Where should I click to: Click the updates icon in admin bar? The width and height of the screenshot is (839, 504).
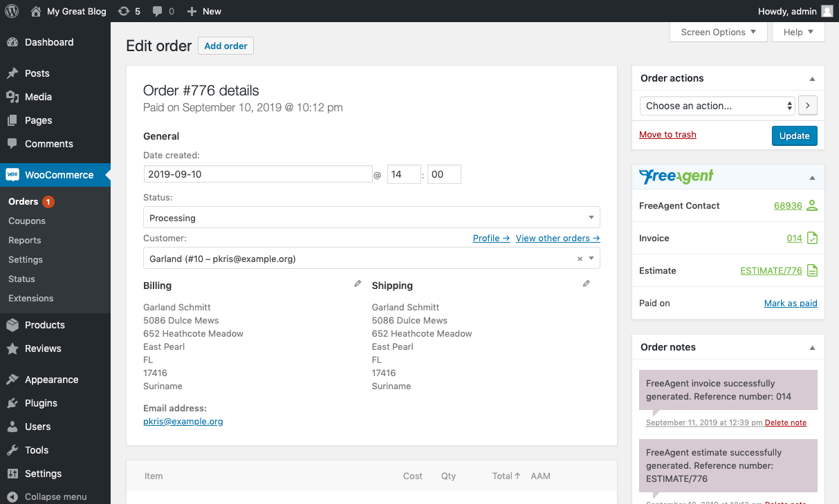124,11
